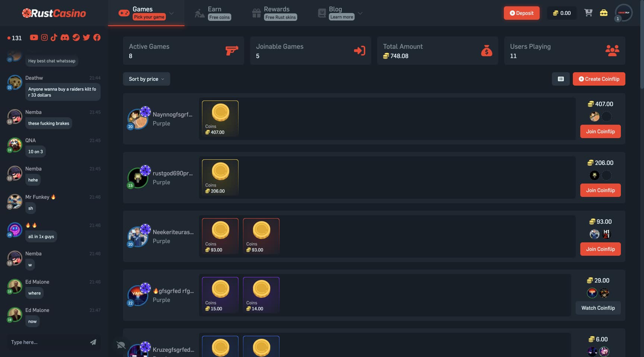The width and height of the screenshot is (644, 357).
Task: Select the 15.00 Coins item card
Action: [220, 295]
